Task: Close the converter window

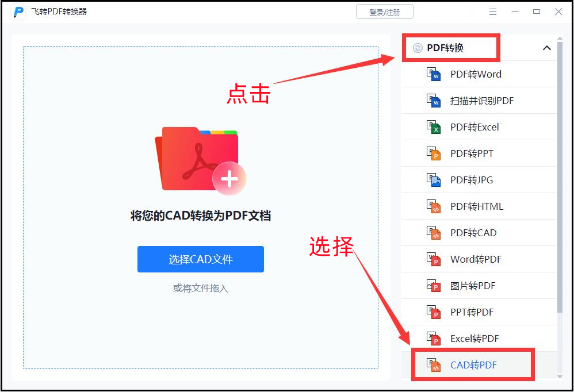Action: [558, 11]
